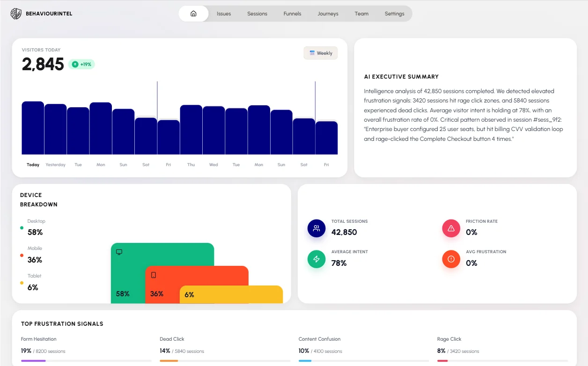Click the Friction Rate 0% value
This screenshot has width=588, height=366.
(x=471, y=232)
